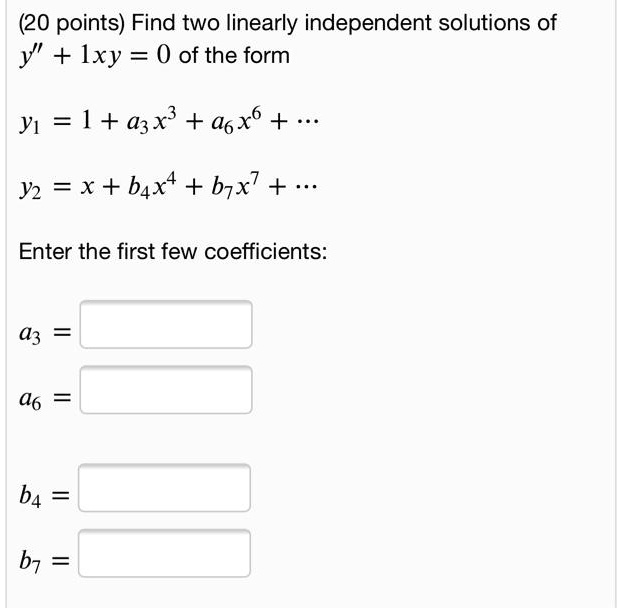Click the b7 answer box

tap(166, 554)
